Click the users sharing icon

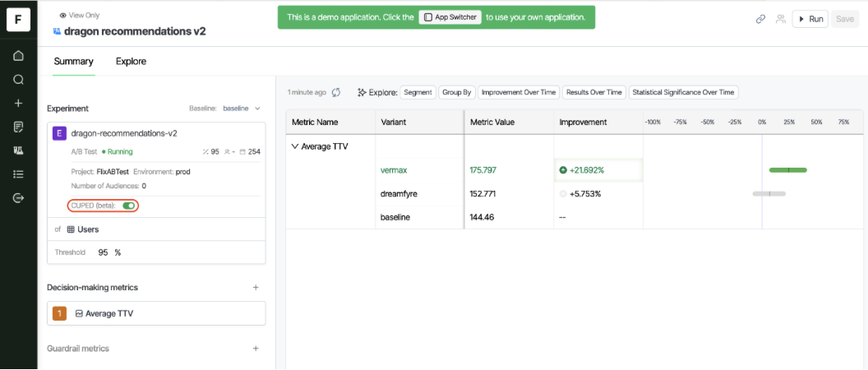780,19
